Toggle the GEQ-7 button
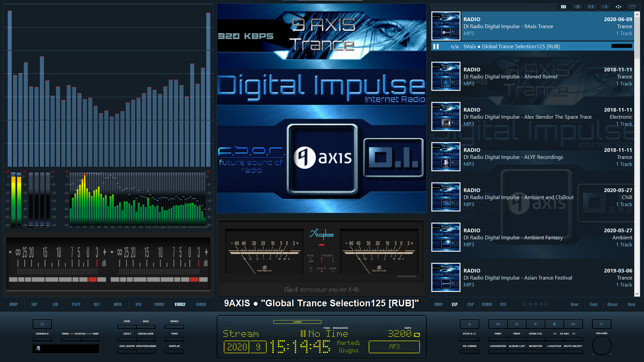 pos(127,339)
